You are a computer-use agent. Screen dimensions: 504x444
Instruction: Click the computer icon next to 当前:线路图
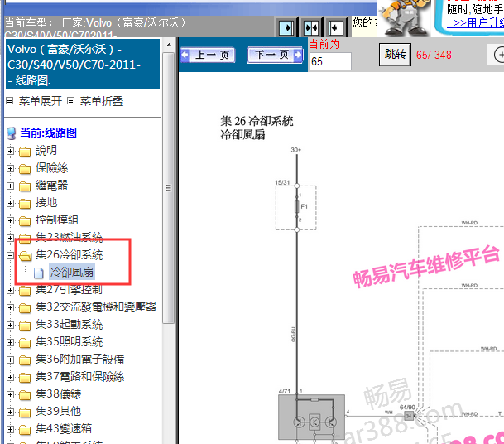coord(12,133)
